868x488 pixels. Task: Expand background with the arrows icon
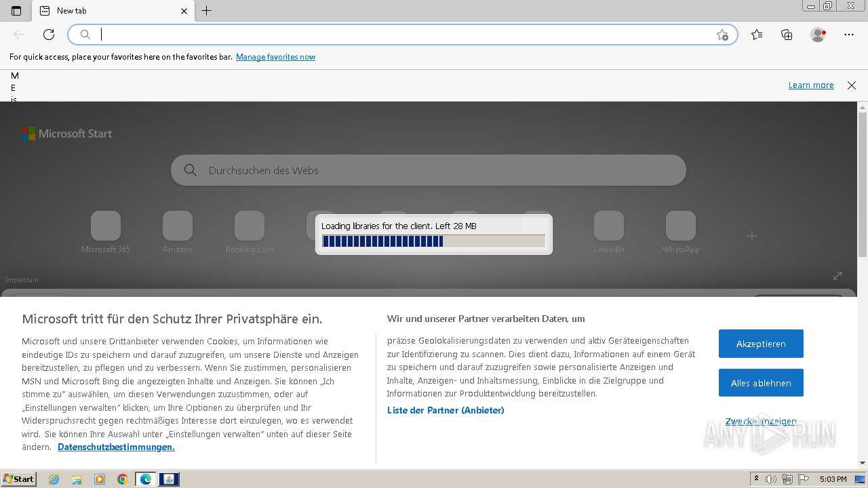(837, 276)
